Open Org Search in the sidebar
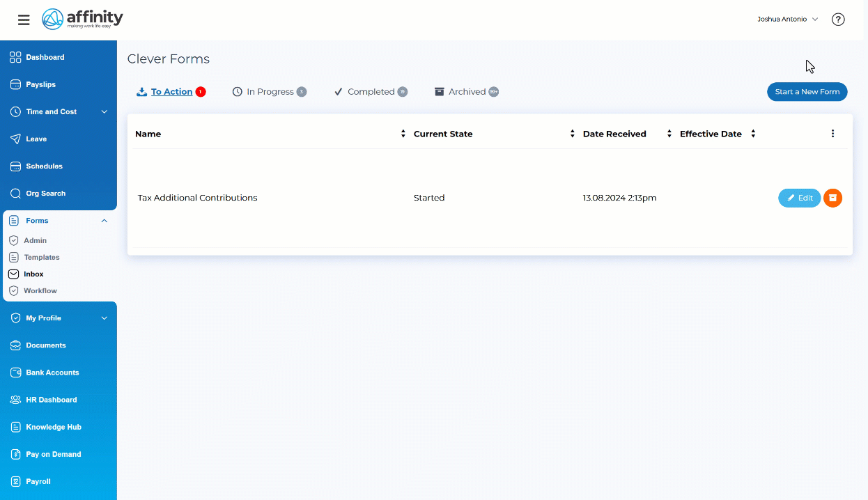This screenshot has height=500, width=868. 45,194
